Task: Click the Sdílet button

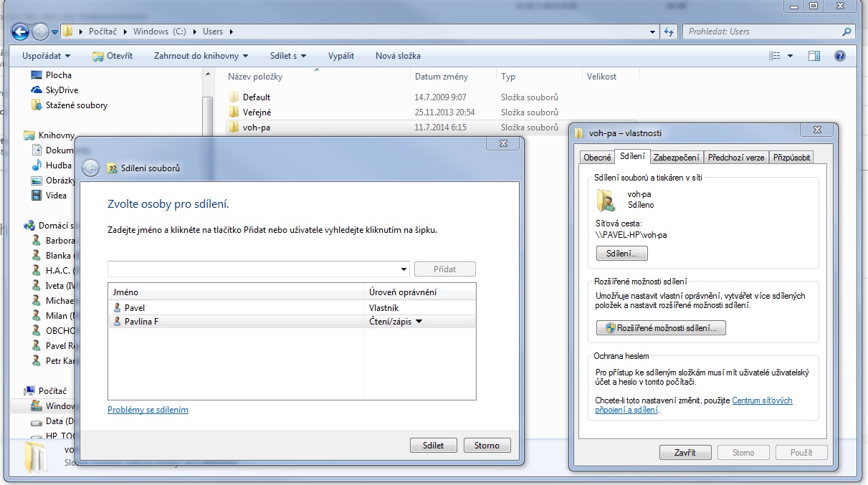Action: pyautogui.click(x=433, y=445)
